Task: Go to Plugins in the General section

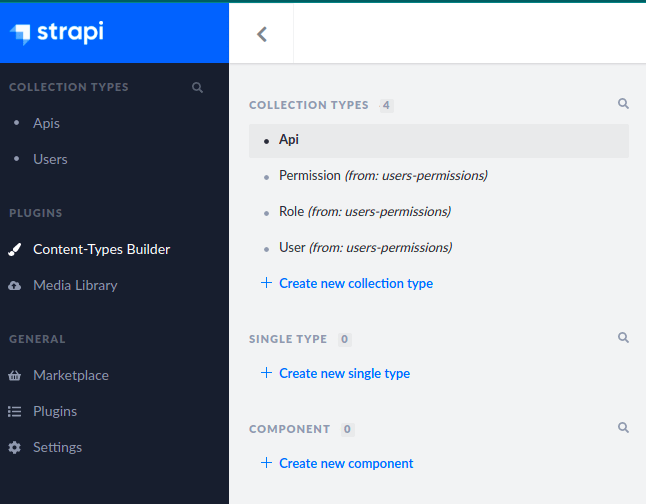Action: point(55,411)
